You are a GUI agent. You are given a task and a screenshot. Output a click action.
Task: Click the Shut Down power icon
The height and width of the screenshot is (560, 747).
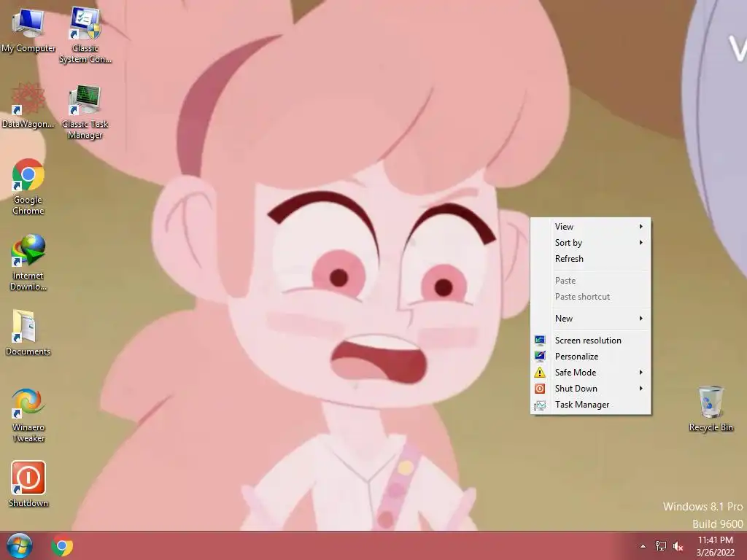click(540, 389)
